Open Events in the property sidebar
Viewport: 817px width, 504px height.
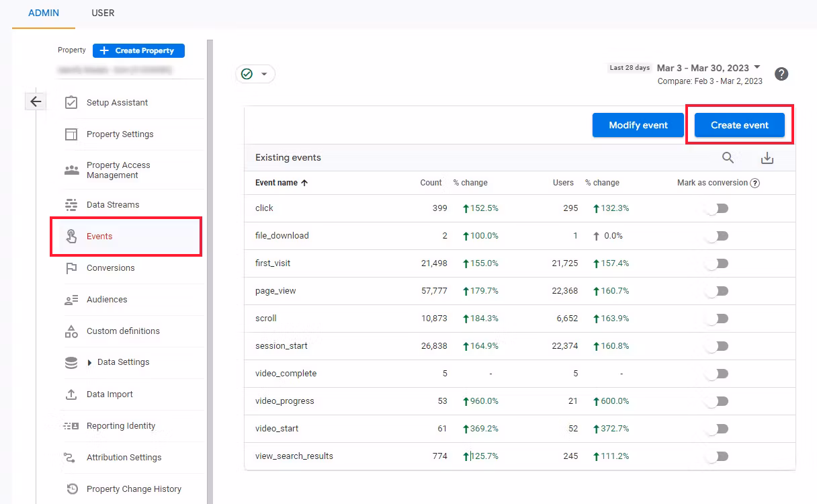(x=99, y=236)
